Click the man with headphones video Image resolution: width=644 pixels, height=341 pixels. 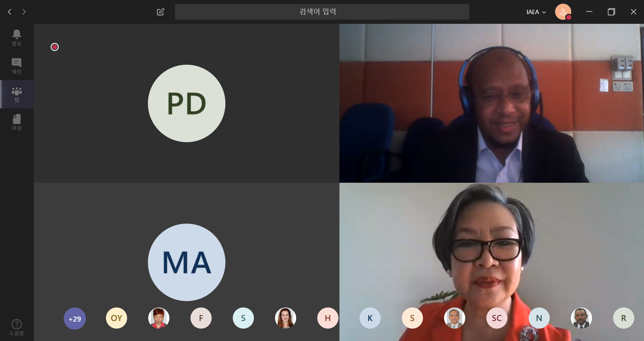(492, 103)
